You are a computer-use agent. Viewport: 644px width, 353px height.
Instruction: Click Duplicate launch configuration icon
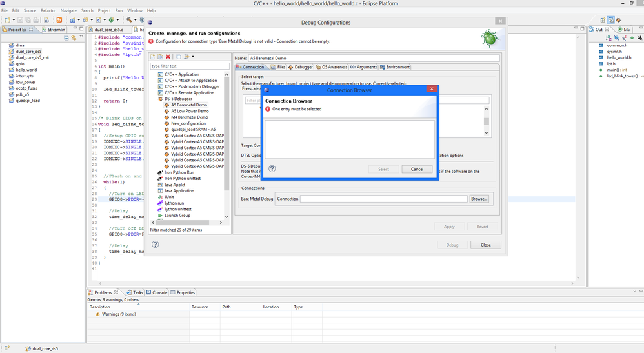coord(160,57)
